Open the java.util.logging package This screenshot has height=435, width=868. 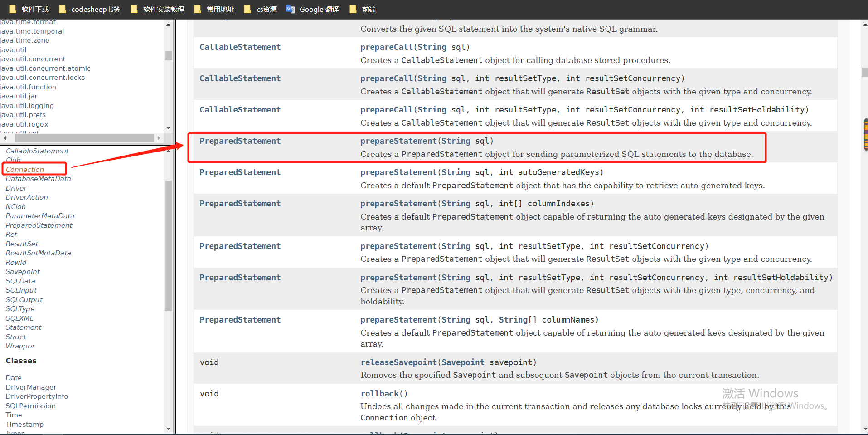click(27, 106)
